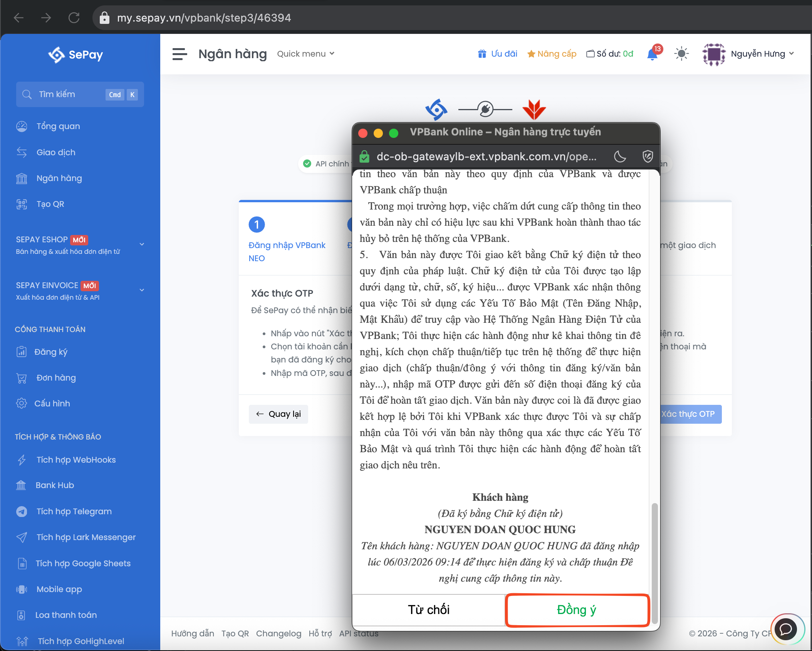The width and height of the screenshot is (812, 651).
Task: Open the hamburger sidebar menu
Action: pos(180,54)
